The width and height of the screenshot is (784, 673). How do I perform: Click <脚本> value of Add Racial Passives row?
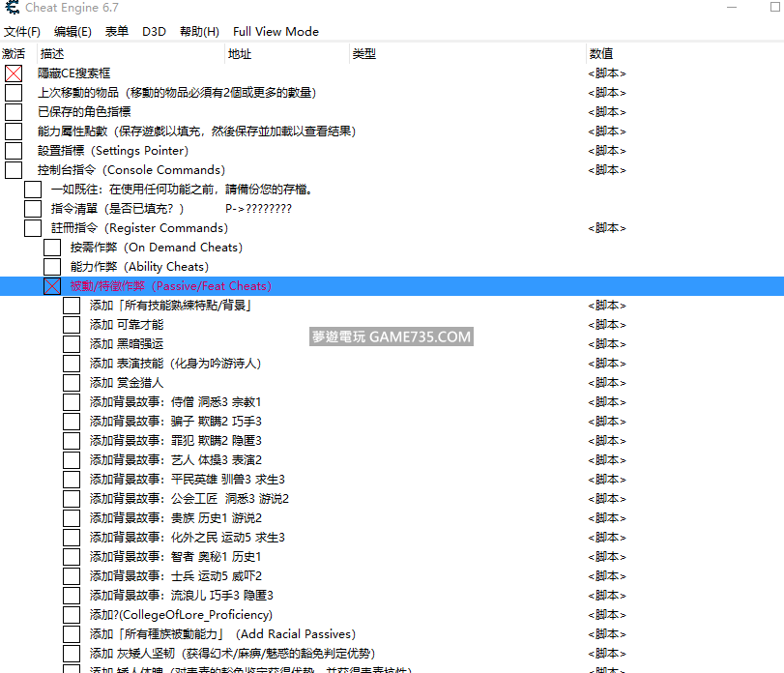[x=607, y=634]
